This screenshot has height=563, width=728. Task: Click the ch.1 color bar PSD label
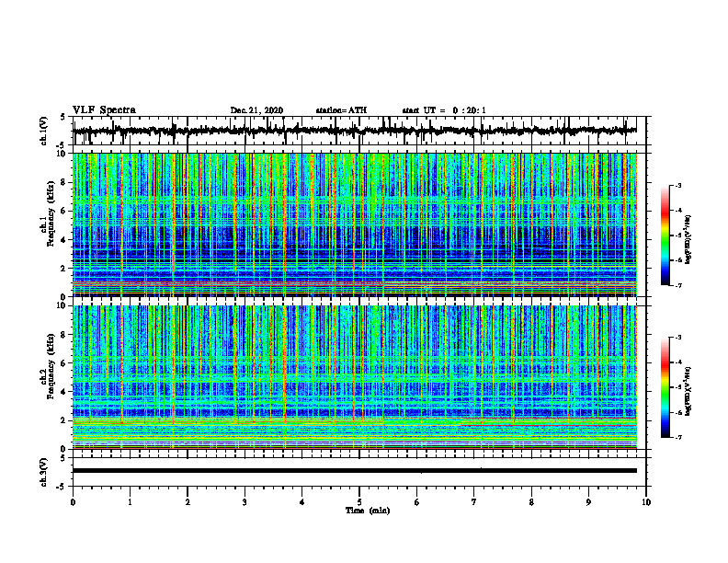pos(688,239)
